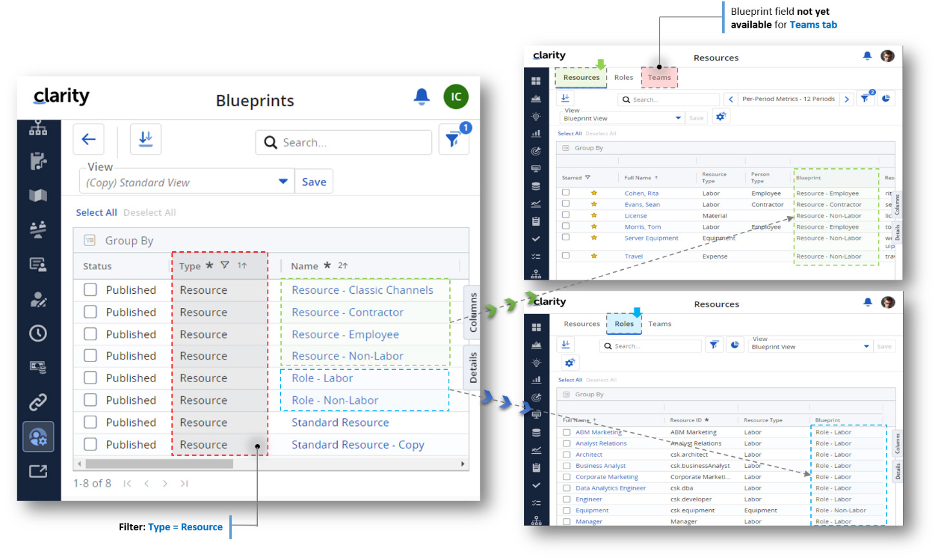Viewport: 938px width, 560px height.
Task: Click the Search field in Roles tab window
Action: pos(650,346)
